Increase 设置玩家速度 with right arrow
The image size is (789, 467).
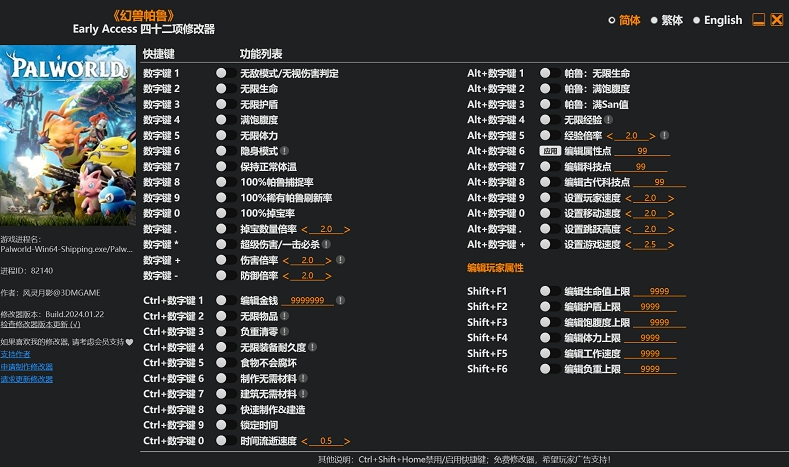[671, 198]
